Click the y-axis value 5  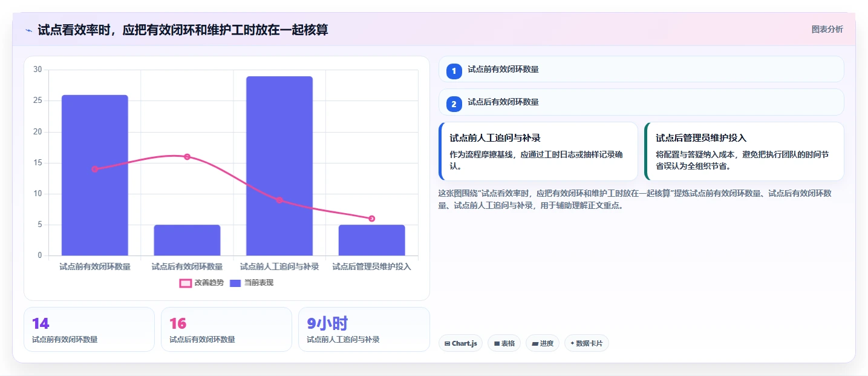(x=39, y=225)
